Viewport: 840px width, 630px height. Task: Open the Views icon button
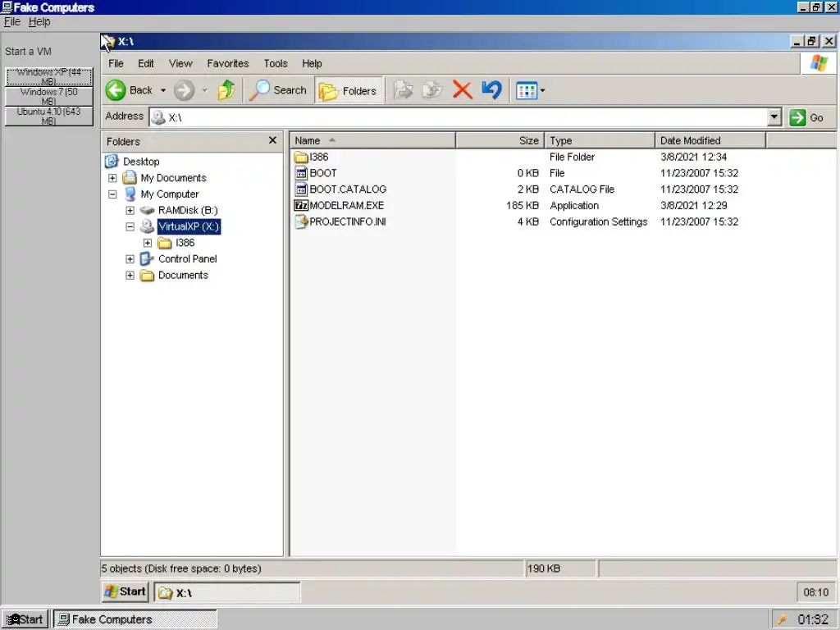point(526,90)
